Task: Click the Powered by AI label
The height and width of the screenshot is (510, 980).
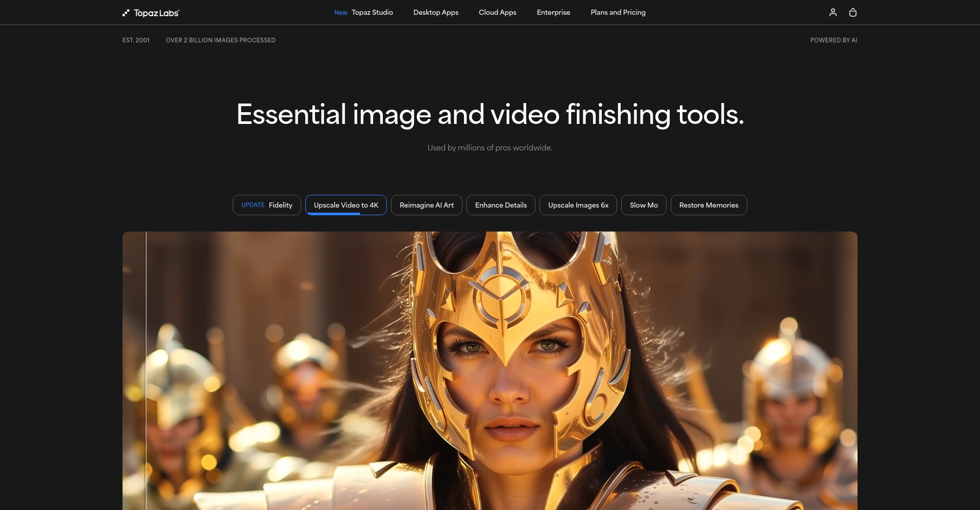Action: pos(834,40)
